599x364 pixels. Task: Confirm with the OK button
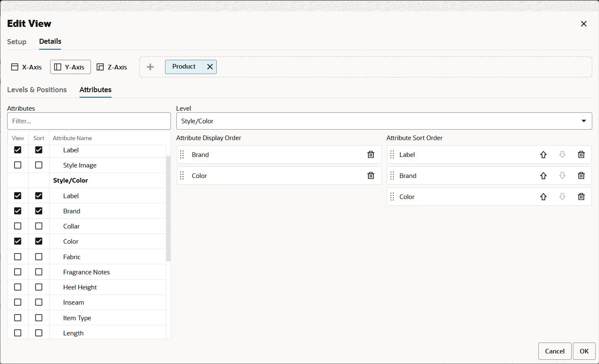pyautogui.click(x=584, y=351)
